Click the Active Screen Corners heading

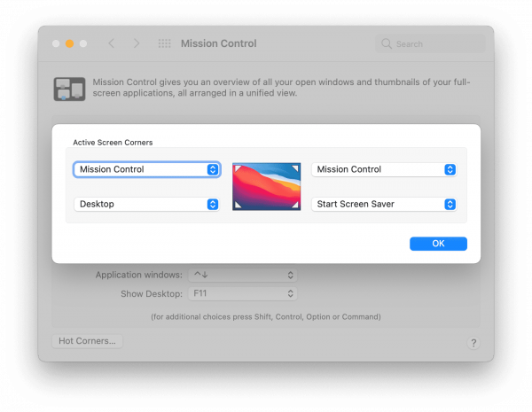(x=113, y=143)
